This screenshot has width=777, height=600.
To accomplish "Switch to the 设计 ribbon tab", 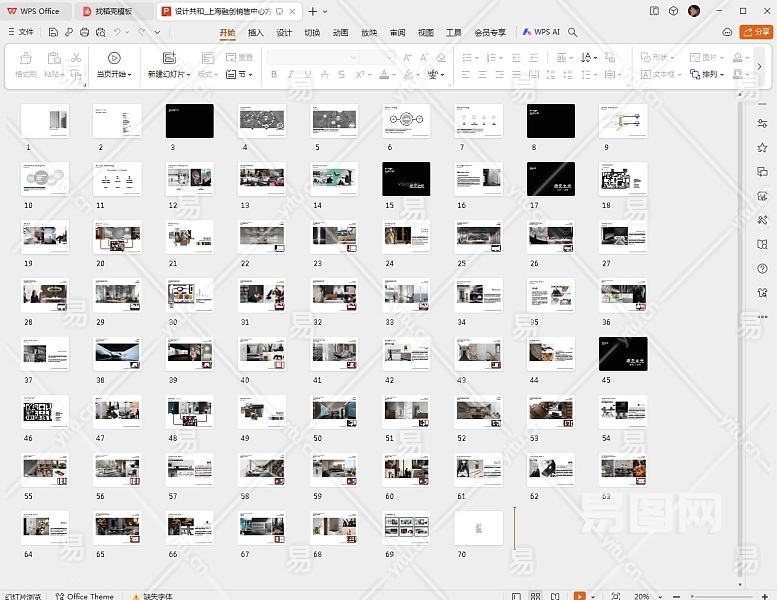I will pos(284,32).
